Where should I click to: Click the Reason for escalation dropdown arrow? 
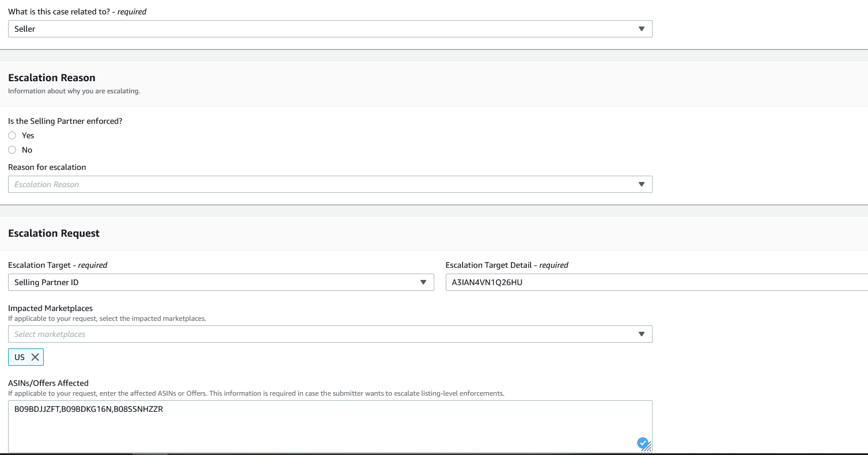[642, 184]
